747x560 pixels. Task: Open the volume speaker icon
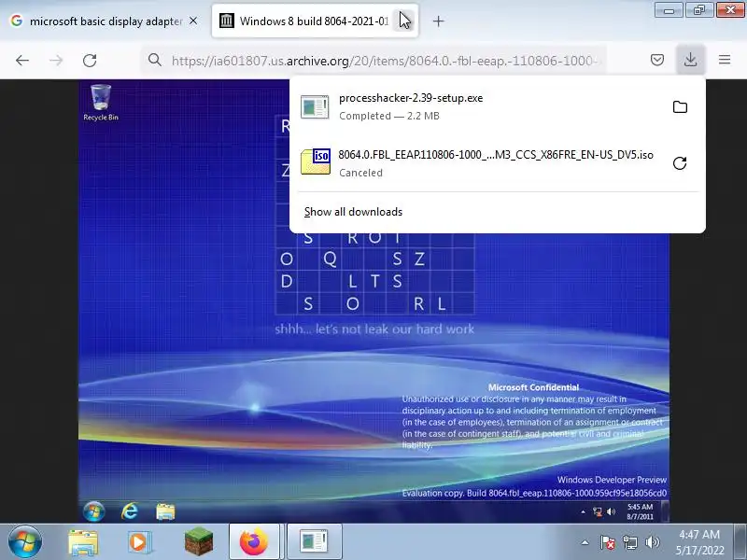click(x=652, y=542)
